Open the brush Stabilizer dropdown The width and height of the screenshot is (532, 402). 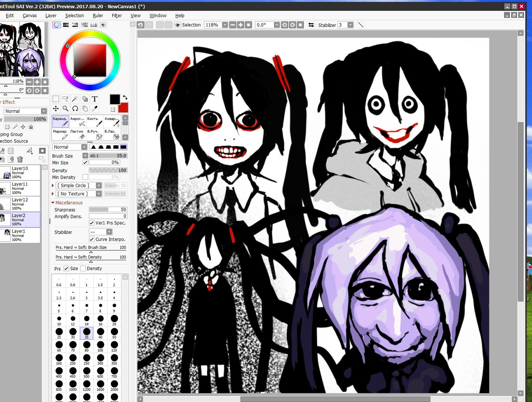(109, 232)
